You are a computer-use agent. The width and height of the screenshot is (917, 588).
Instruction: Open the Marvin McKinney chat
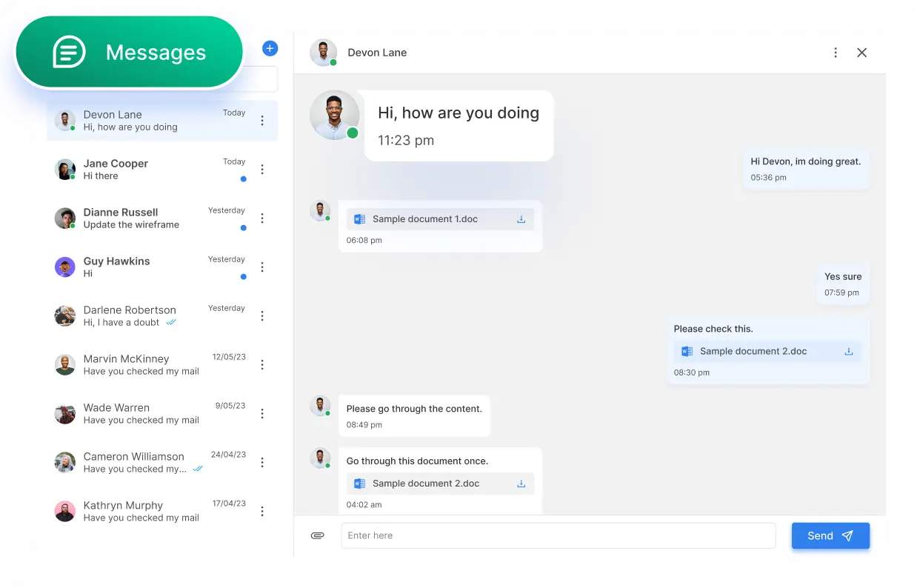click(x=148, y=364)
